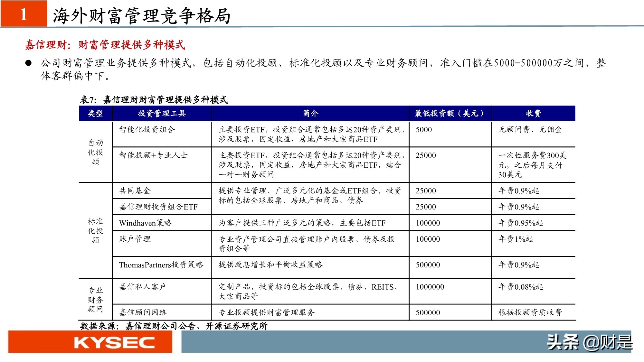This screenshot has width=644, height=362.
Task: Select the 投资管理工具 column header
Action: [162, 113]
